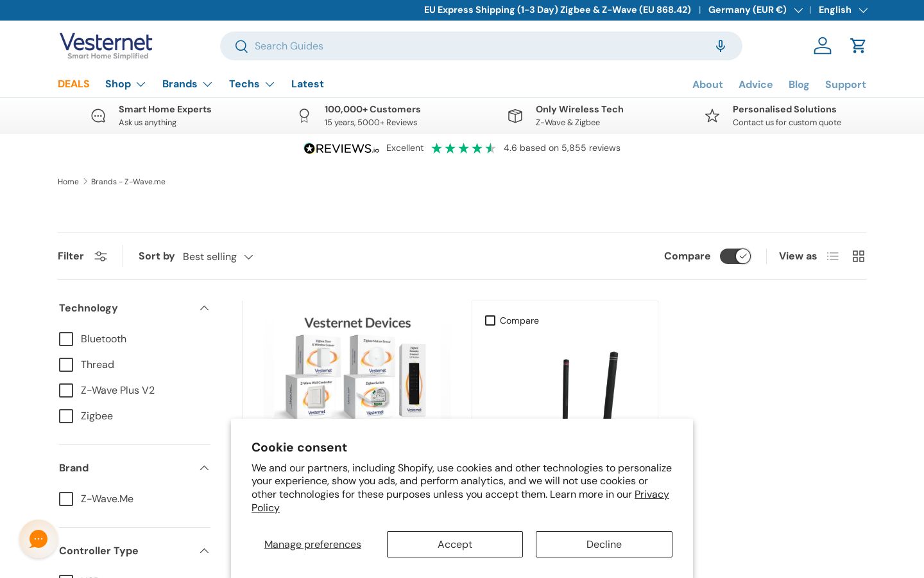Open the account login icon
The image size is (924, 578).
point(823,46)
